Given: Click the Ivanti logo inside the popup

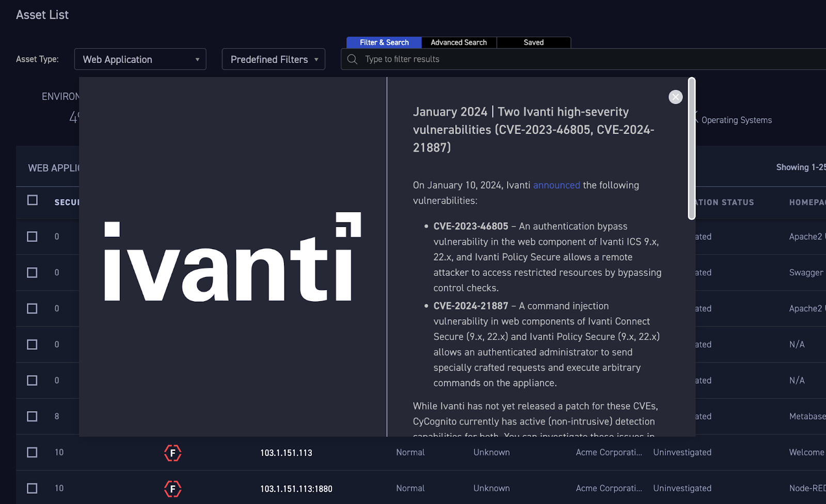Looking at the screenshot, I should click(231, 261).
